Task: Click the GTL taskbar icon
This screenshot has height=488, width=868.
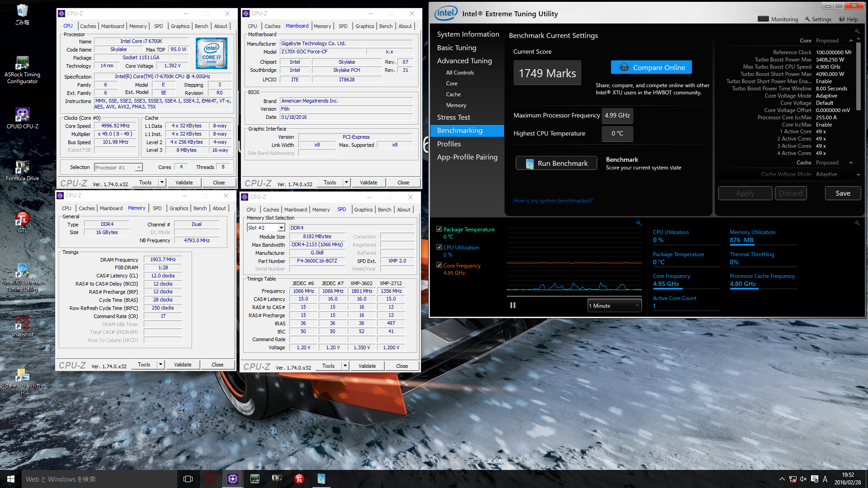Action: tap(299, 479)
